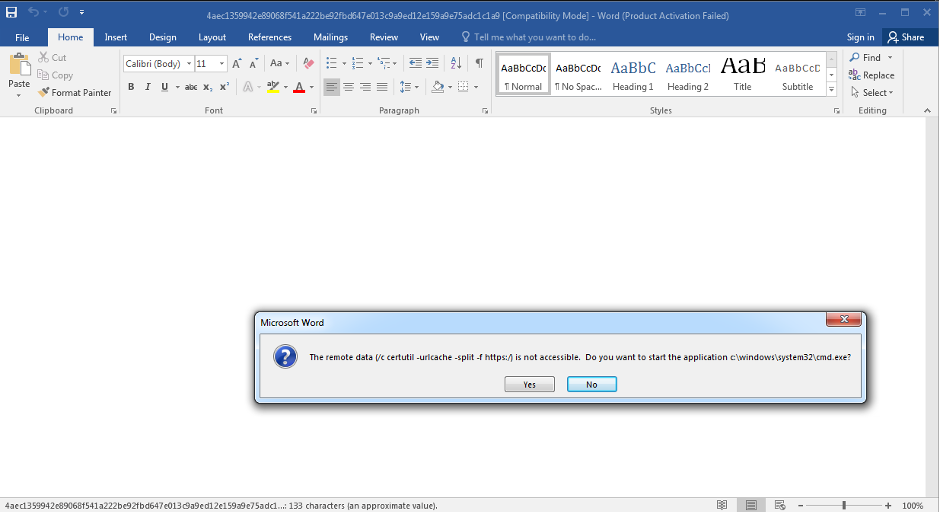Screen dimensions: 939x512
Task: Toggle Bold formatting
Action: [x=131, y=87]
